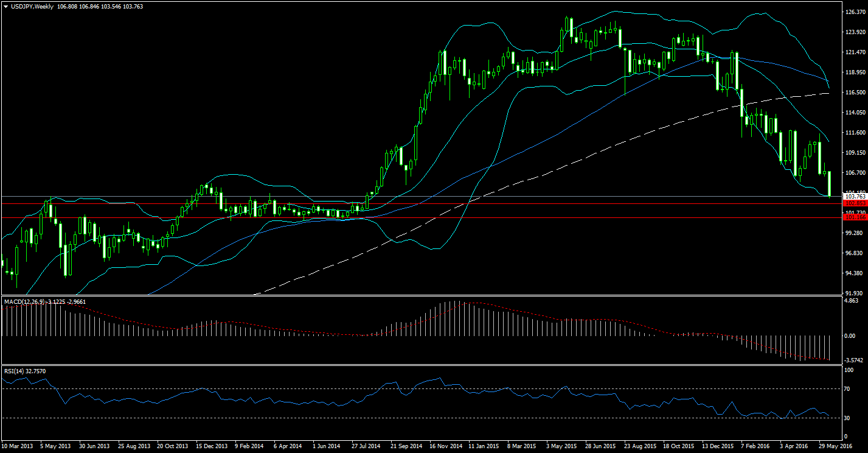
Task: Select the red 101.166 price tag
Action: pyautogui.click(x=855, y=217)
